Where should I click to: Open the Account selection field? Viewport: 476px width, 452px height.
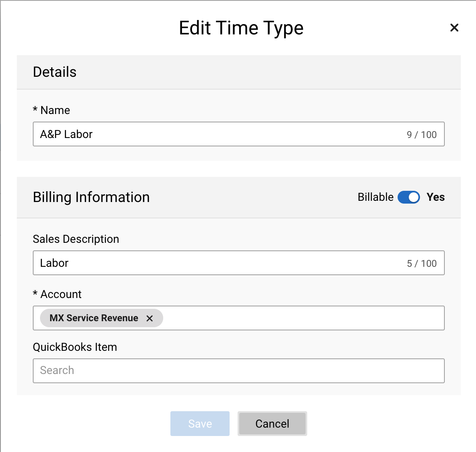pyautogui.click(x=239, y=318)
